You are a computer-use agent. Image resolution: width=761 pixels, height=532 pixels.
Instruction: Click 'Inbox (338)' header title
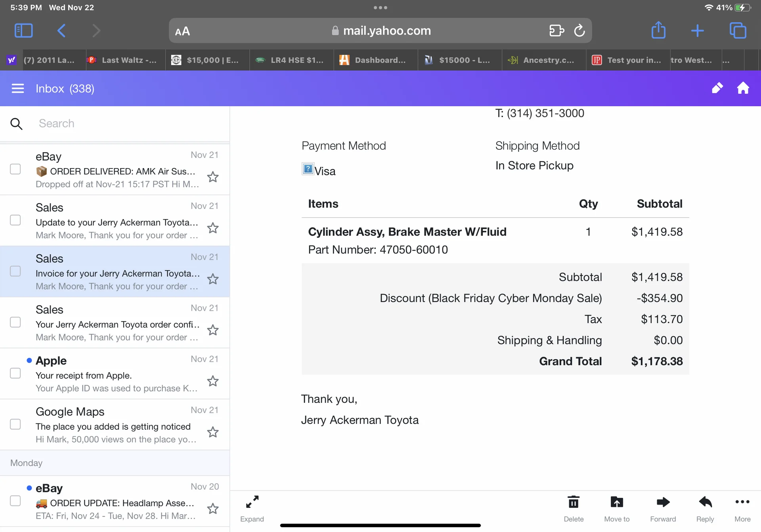click(x=65, y=88)
